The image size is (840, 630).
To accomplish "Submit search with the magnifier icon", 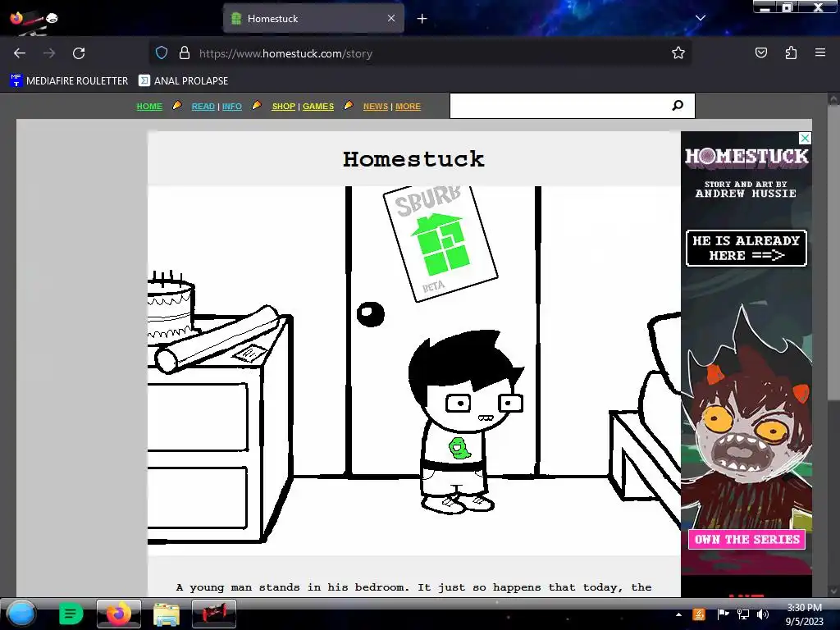I will tap(678, 106).
